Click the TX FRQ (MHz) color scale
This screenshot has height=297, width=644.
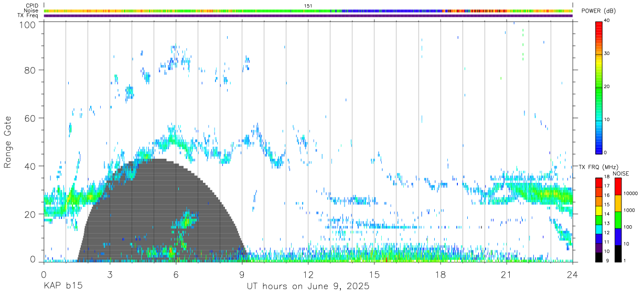[599, 220]
